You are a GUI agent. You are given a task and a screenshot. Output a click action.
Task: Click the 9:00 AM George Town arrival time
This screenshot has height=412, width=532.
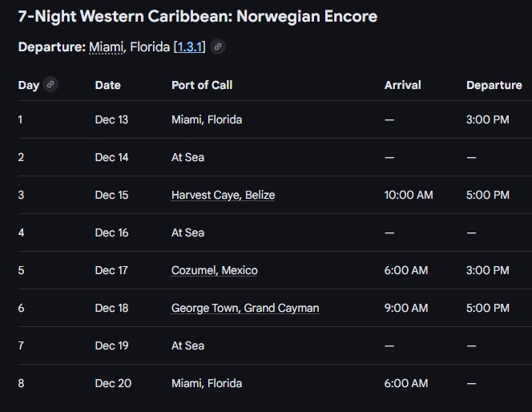405,308
